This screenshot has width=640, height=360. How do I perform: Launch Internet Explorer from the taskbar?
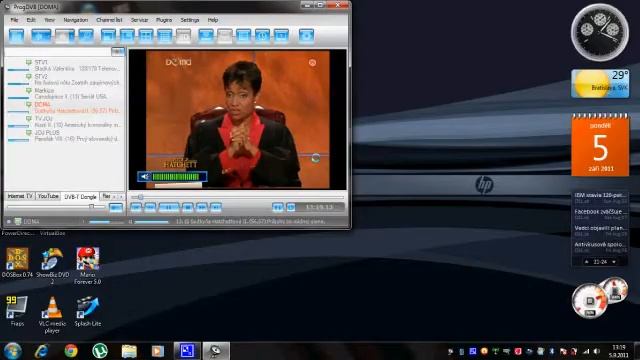(x=42, y=351)
